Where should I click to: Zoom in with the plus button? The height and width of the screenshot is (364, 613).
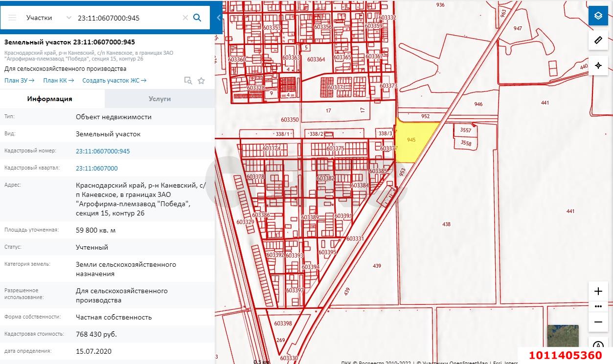(x=598, y=291)
